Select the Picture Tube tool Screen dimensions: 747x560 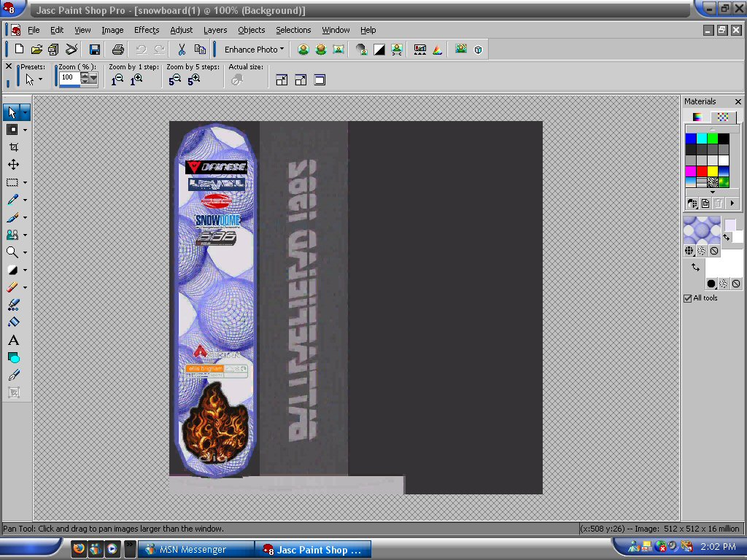pyautogui.click(x=13, y=305)
